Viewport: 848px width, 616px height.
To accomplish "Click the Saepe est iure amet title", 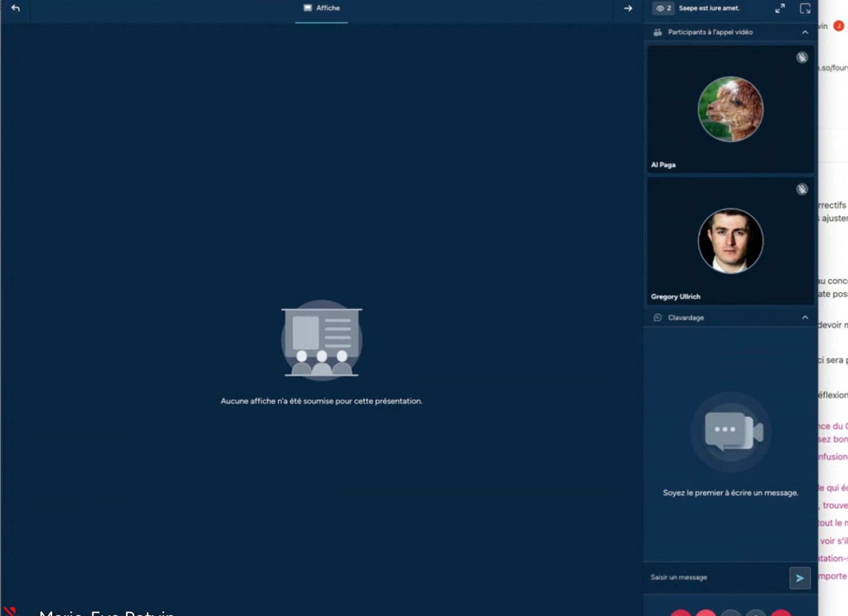I will pyautogui.click(x=709, y=8).
